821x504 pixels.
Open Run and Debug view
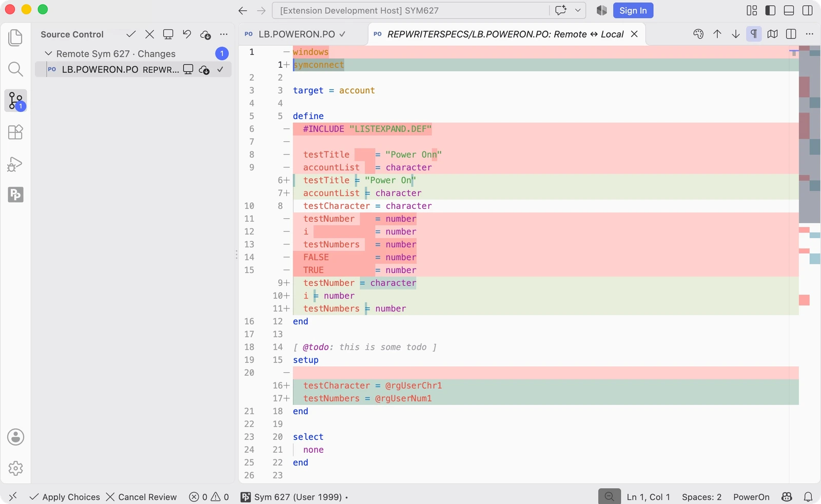(15, 164)
